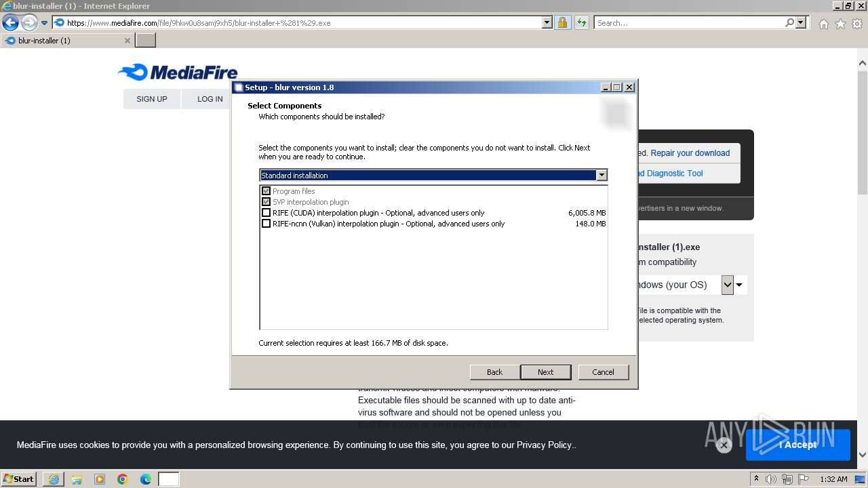This screenshot has width=868, height=488.
Task: Click the Current selection disk space text
Action: [353, 343]
